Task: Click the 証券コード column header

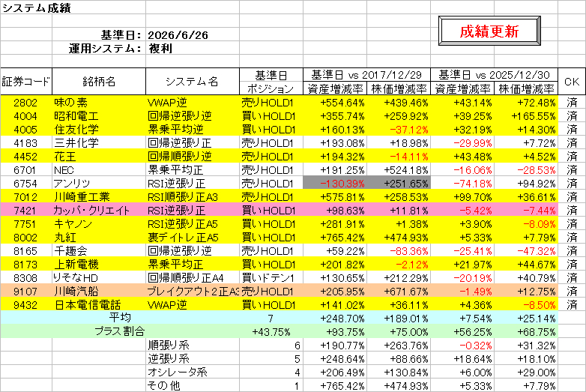Action: point(26,82)
